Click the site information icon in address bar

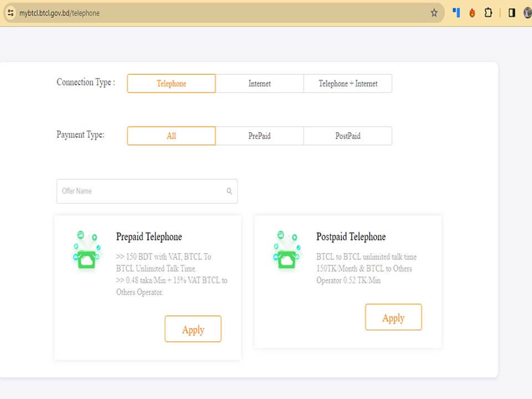click(11, 13)
